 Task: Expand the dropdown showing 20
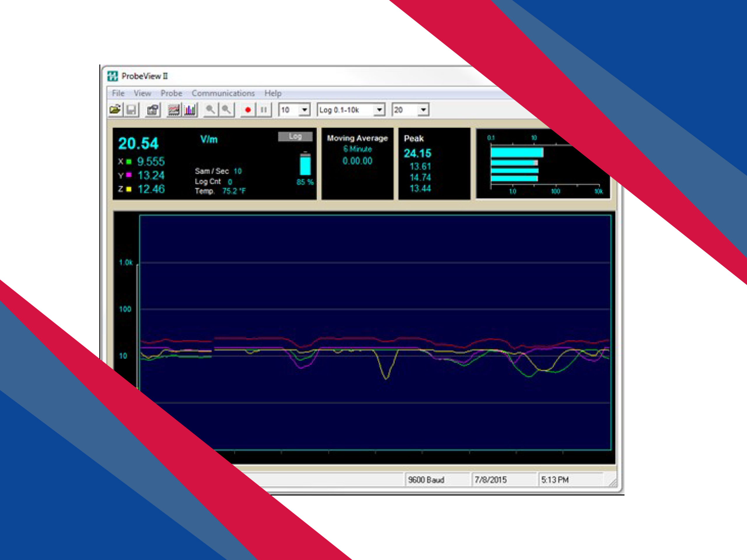[x=423, y=110]
